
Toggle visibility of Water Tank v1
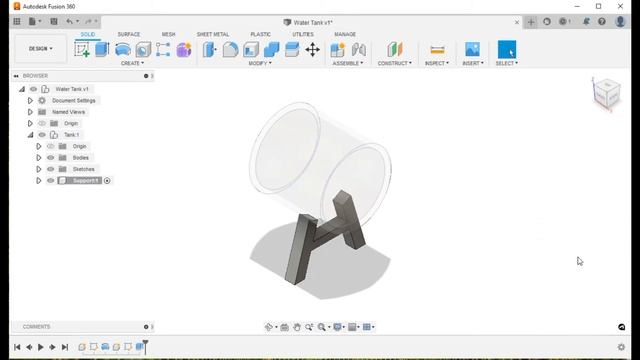tap(33, 89)
